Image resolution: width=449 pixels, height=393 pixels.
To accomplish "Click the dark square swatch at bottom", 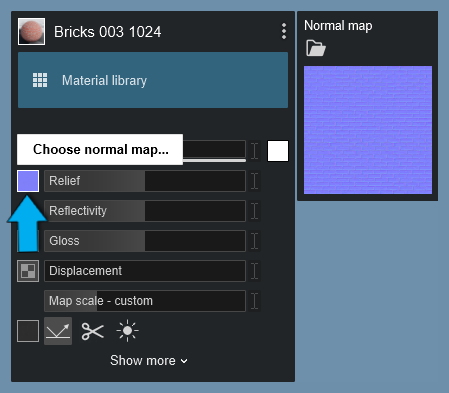I will (x=28, y=331).
